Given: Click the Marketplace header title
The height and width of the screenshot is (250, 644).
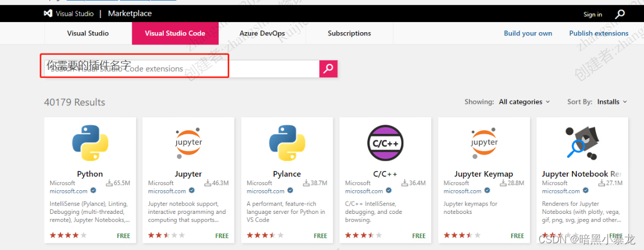Looking at the screenshot, I should coord(130,14).
